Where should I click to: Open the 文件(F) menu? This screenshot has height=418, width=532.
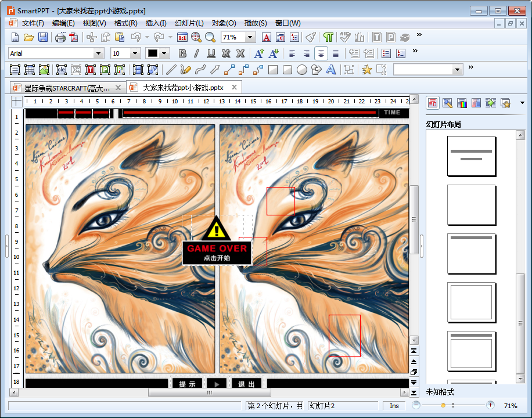coord(33,23)
